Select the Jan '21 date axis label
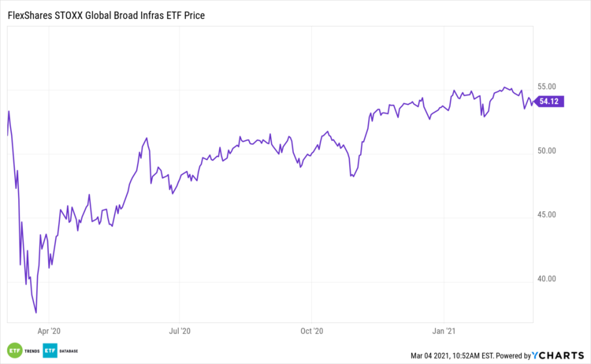 445,332
